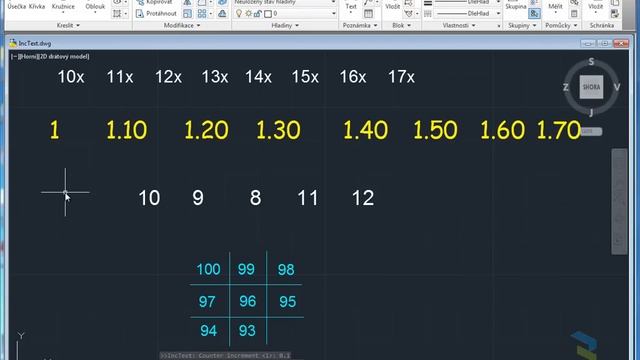Select the yellow text "1.10"
The image size is (640, 360).
127,130
